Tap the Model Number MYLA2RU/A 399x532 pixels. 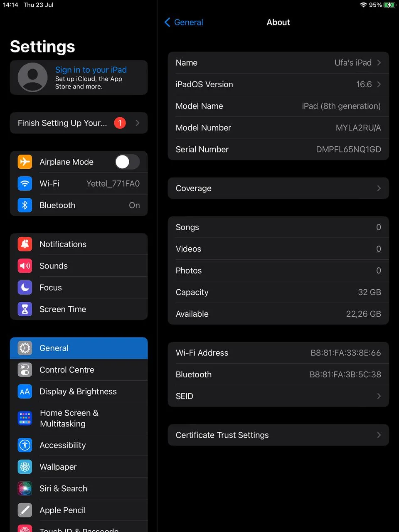[x=358, y=128]
